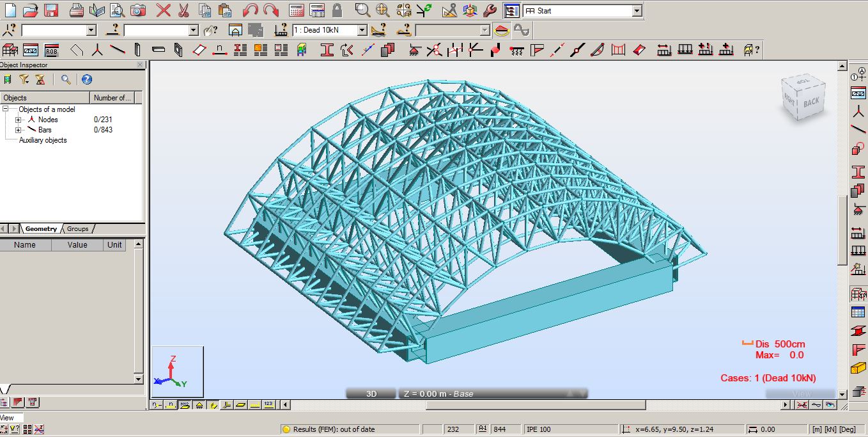Open Help from the Object Inspector
The height and width of the screenshot is (437, 868).
click(x=87, y=79)
